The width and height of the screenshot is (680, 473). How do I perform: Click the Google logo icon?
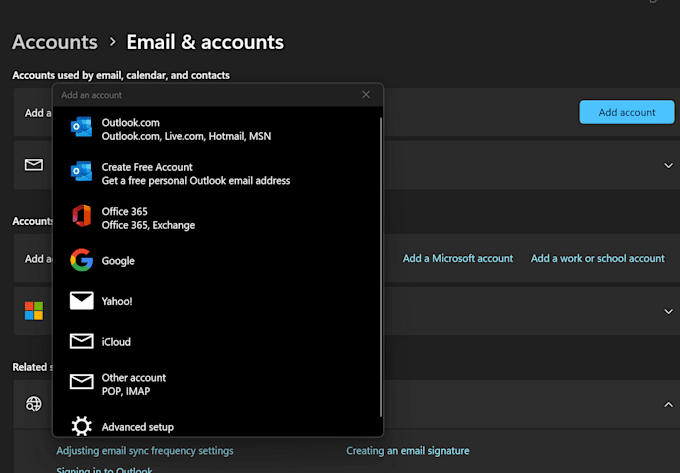coord(82,260)
